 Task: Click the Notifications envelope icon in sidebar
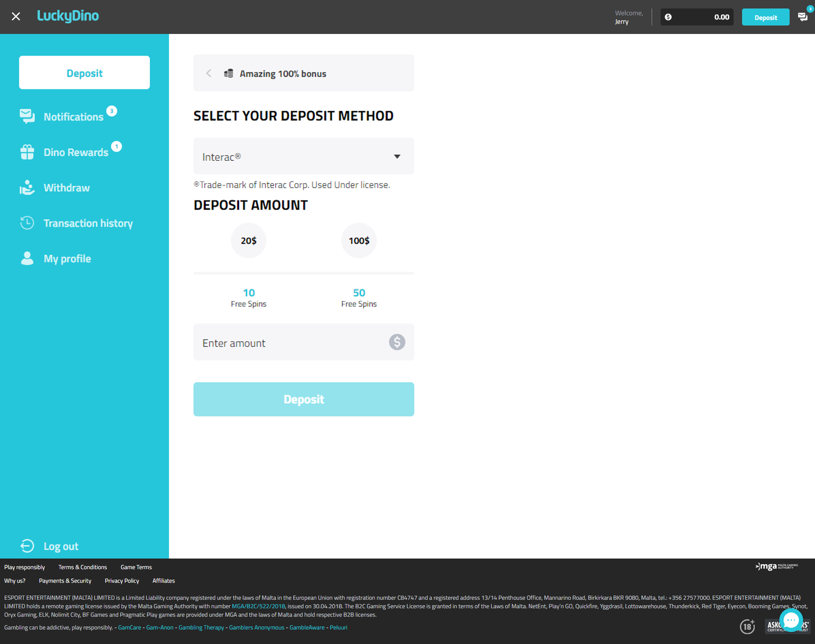click(27, 116)
